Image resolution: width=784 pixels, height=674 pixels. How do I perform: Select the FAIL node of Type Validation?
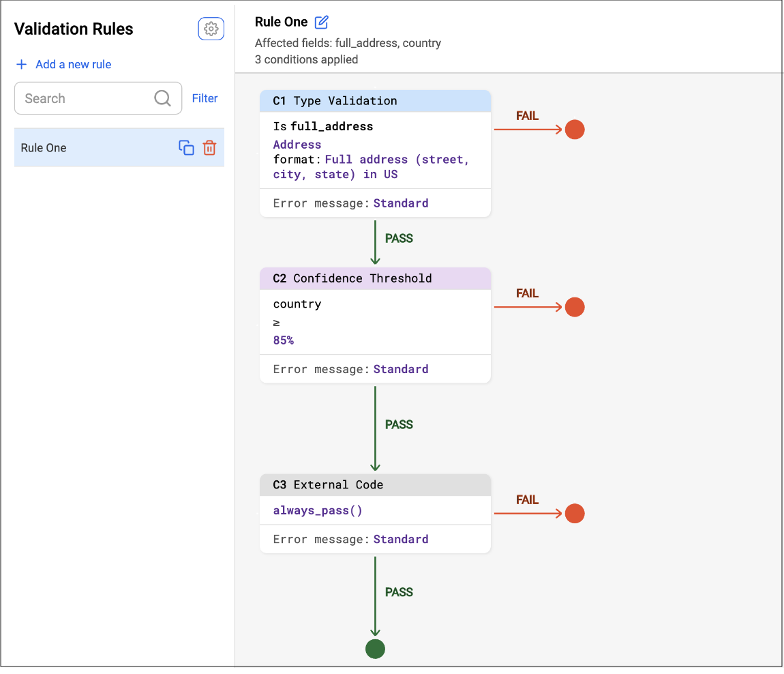tap(575, 129)
